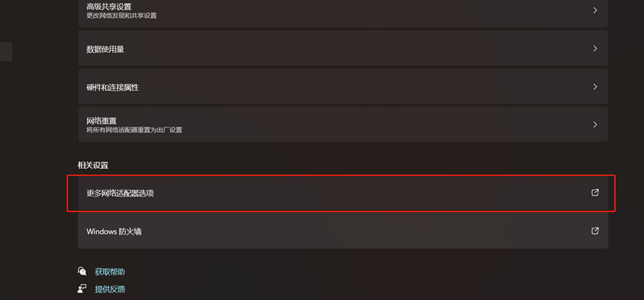
Task: Open 硬件和连接属性 settings entry
Action: pyautogui.click(x=343, y=86)
